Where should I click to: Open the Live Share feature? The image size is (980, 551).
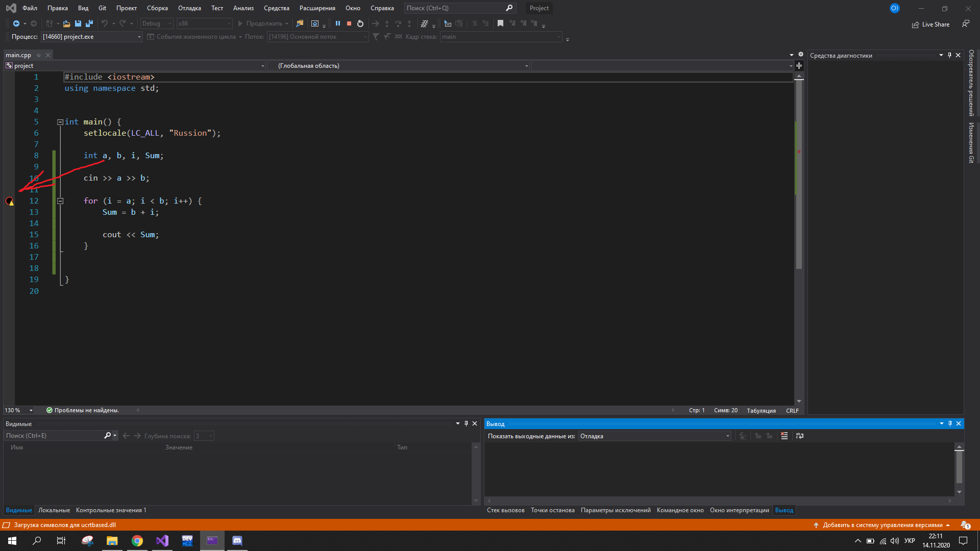930,24
